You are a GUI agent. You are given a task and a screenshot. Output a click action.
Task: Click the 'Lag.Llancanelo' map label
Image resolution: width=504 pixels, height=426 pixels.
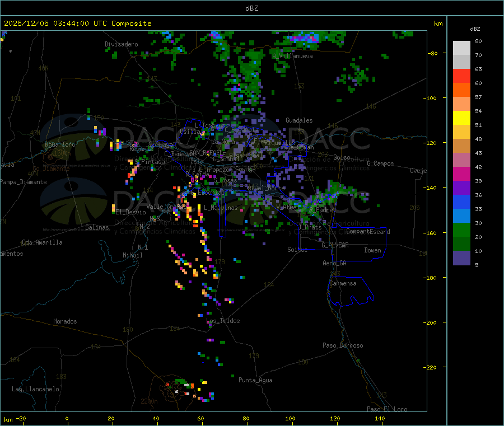click(x=35, y=389)
